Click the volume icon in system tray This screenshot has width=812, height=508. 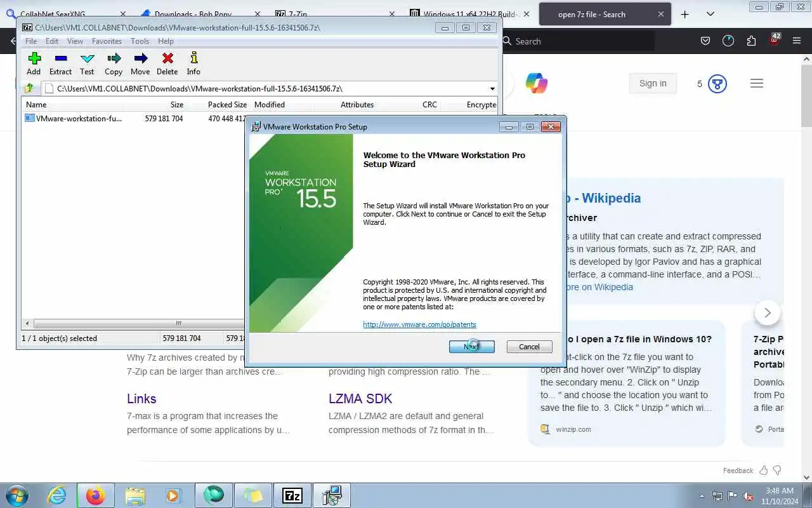pos(748,496)
